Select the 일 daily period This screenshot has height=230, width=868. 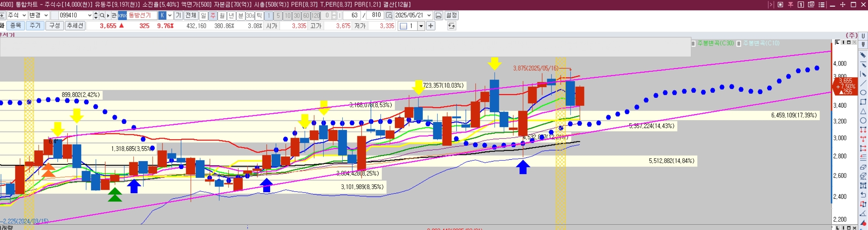(203, 15)
